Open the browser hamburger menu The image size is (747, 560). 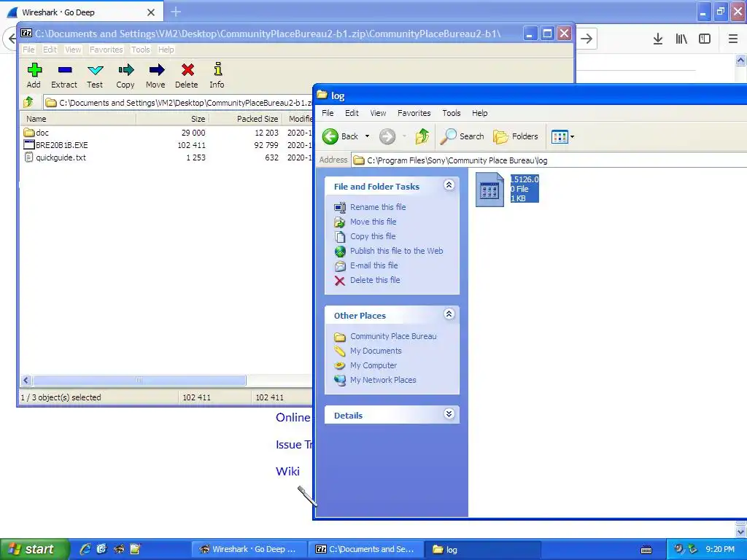[x=732, y=39]
